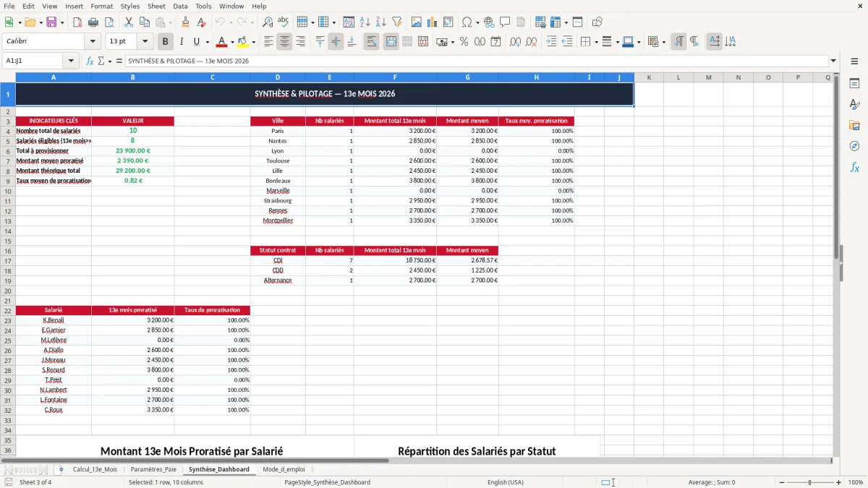Format as percent

tap(464, 42)
